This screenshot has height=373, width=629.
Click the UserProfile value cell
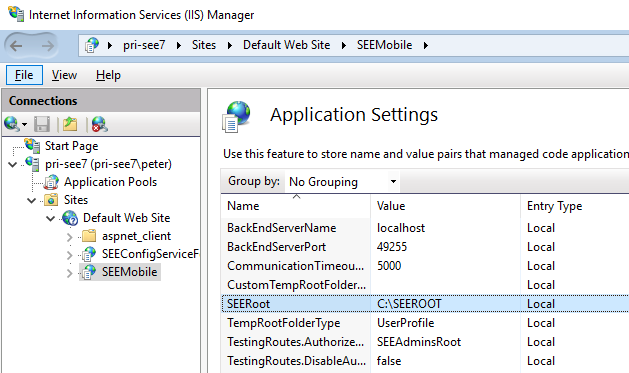[406, 323]
